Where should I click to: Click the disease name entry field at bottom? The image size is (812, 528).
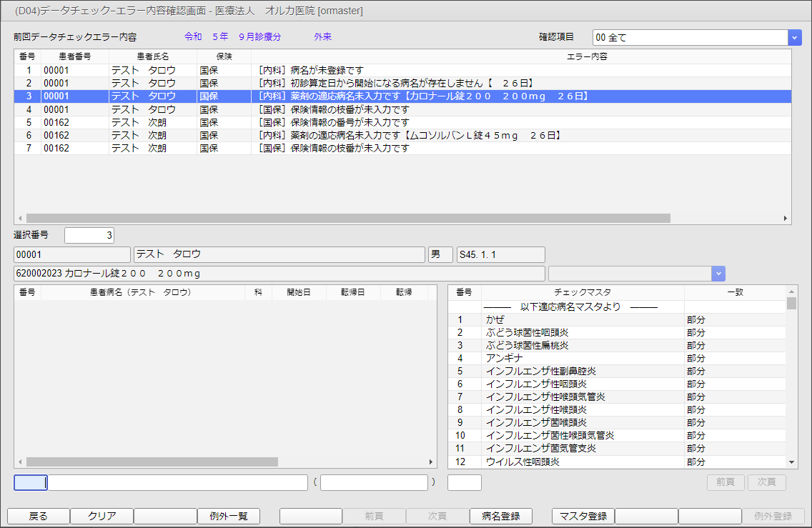click(177, 483)
